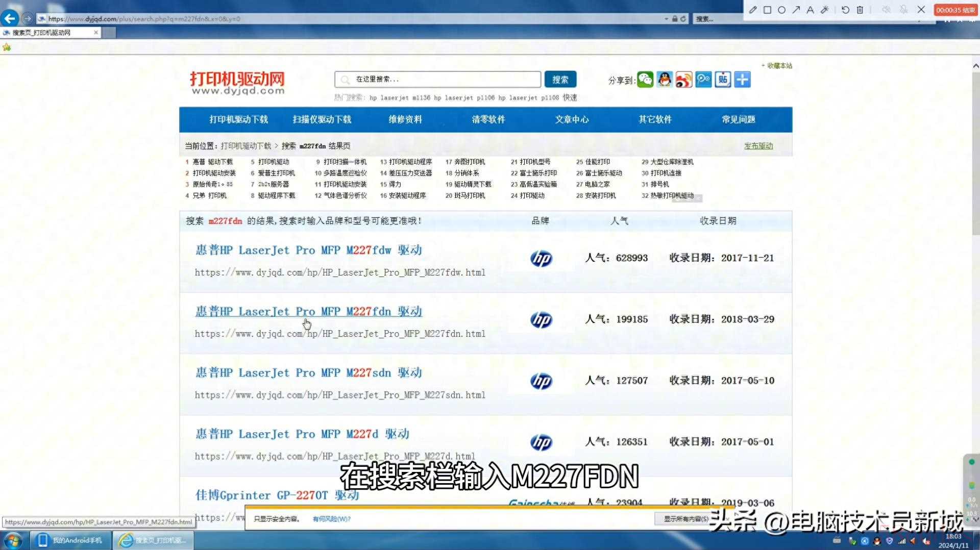Click 有何风险 link in security bar
980x550 pixels.
coord(331,519)
